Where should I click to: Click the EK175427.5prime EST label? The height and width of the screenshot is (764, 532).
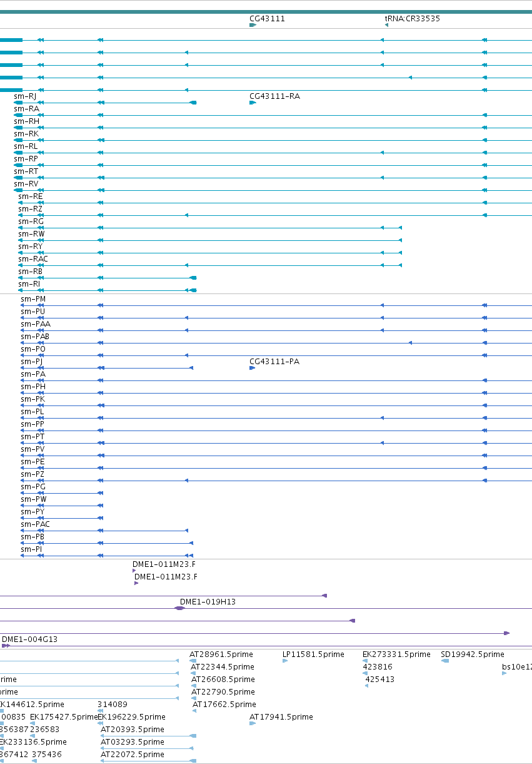click(x=64, y=717)
